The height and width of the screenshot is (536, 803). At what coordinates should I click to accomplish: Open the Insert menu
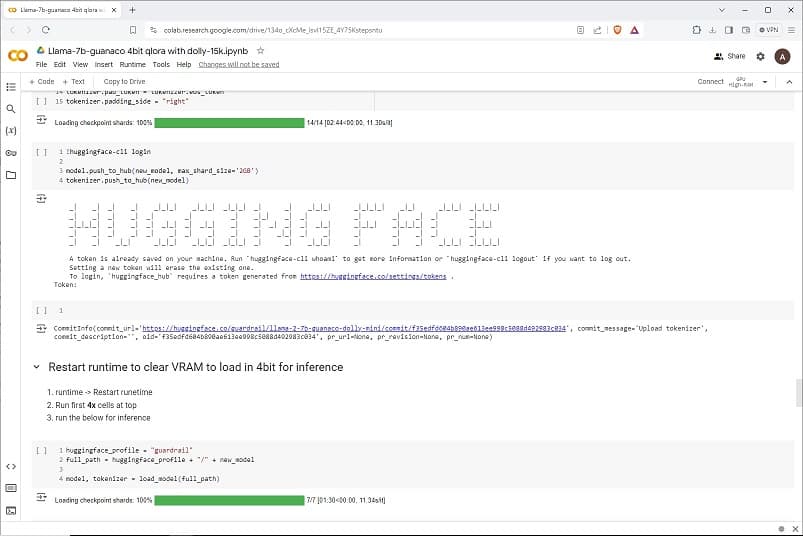coord(103,64)
